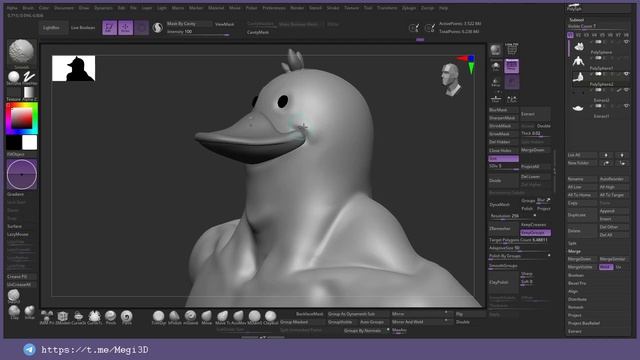
Task: Open the Preferences menu
Action: (274, 8)
